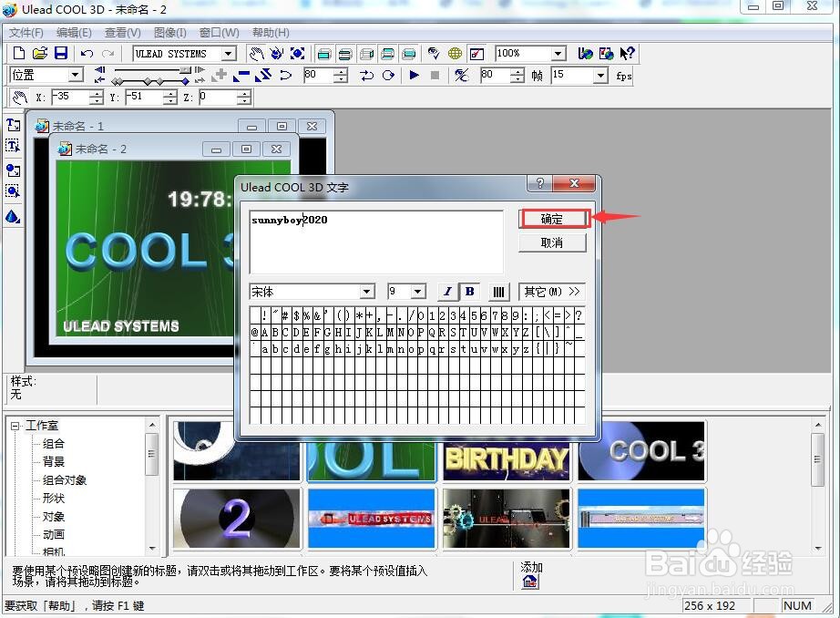Click the 确定 button in the text dialog
Screen dimensions: 840x618
pos(552,219)
